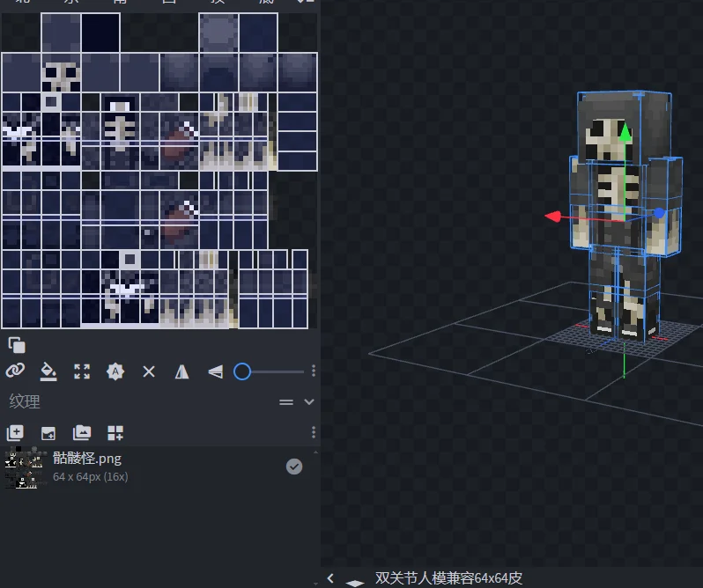Click the auto UV gear icon
This screenshot has height=588, width=703.
click(115, 371)
